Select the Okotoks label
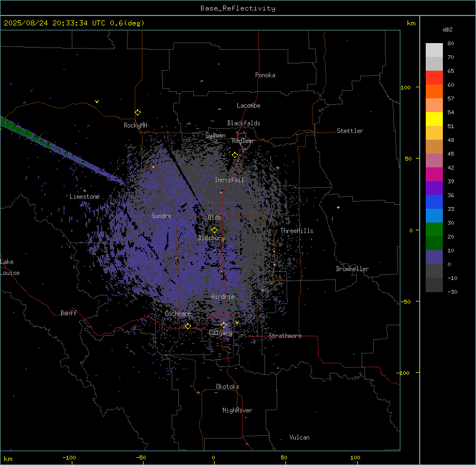 pyautogui.click(x=228, y=387)
